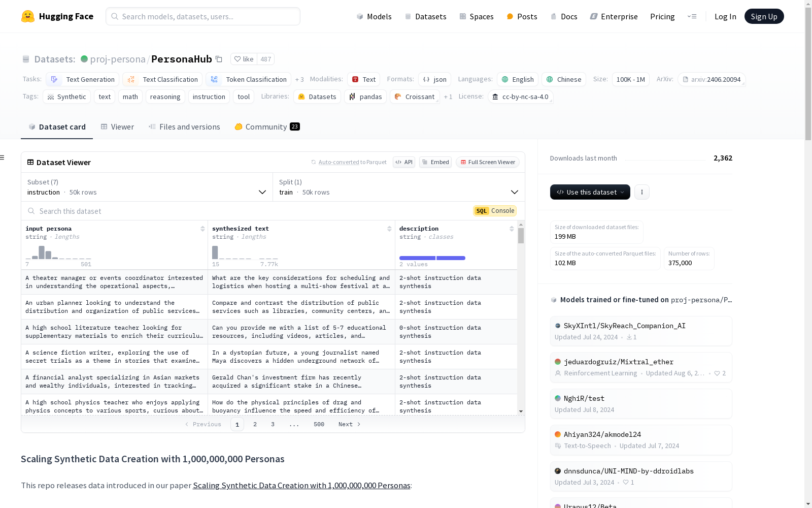Click the Log In link

click(725, 16)
